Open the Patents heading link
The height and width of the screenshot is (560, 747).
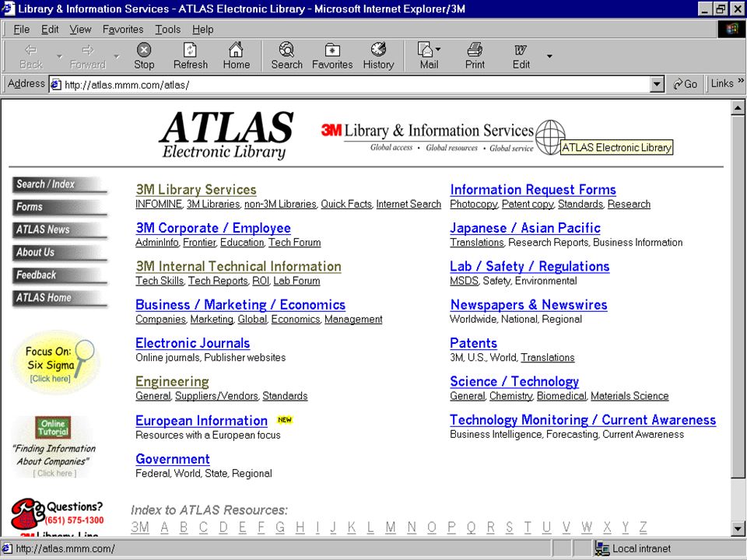pos(474,343)
